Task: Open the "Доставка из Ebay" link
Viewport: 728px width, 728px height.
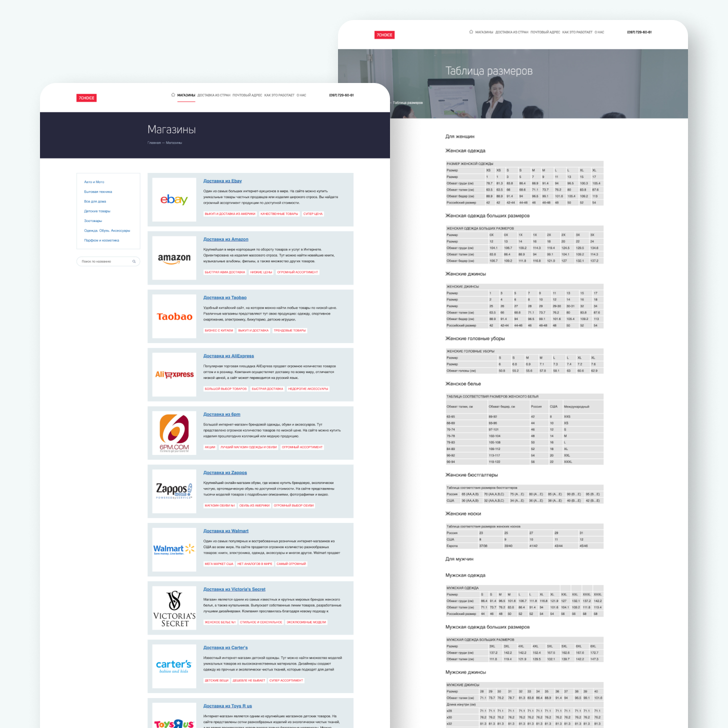Action: 222,181
